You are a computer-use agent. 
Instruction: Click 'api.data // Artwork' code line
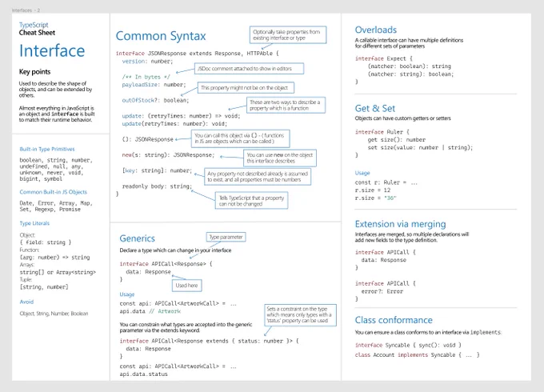tap(150, 311)
